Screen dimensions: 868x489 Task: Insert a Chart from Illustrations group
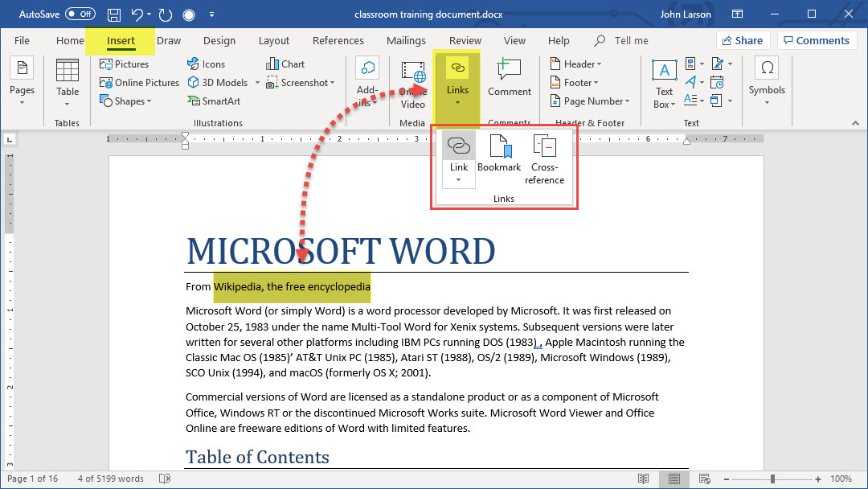click(285, 64)
